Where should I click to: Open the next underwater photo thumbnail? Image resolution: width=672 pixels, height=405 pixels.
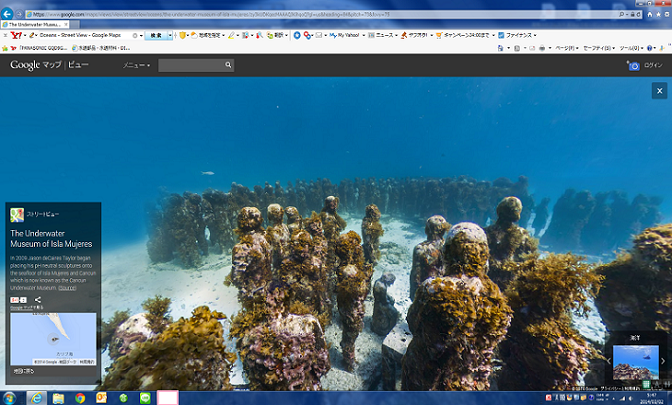click(636, 362)
